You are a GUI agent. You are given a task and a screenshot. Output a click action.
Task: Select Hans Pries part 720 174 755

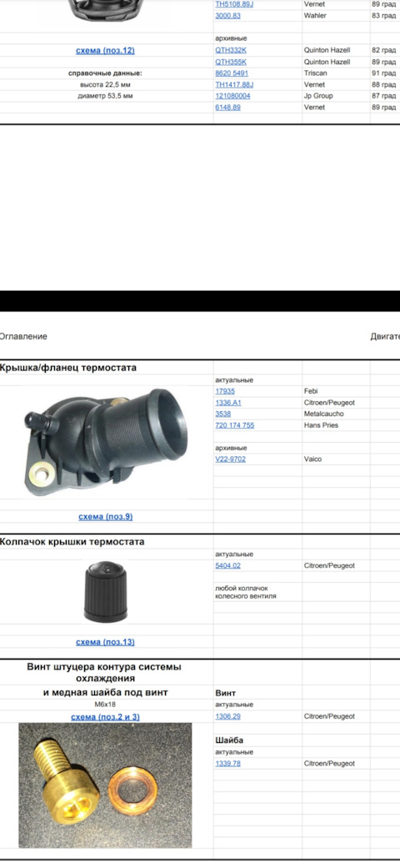(x=235, y=425)
